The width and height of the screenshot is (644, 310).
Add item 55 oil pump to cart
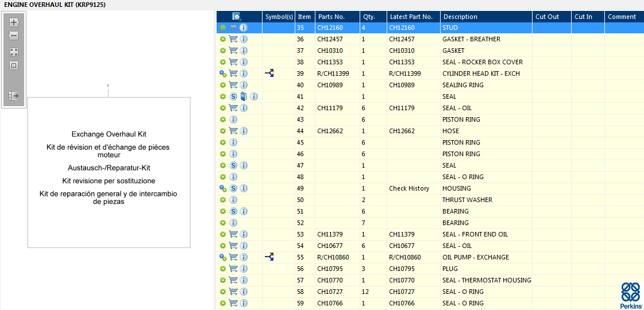pos(233,257)
